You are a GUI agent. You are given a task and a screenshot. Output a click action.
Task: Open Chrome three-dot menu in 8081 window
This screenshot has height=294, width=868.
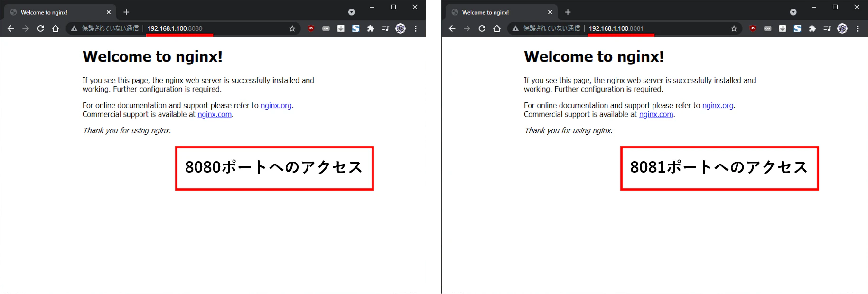[x=858, y=28]
